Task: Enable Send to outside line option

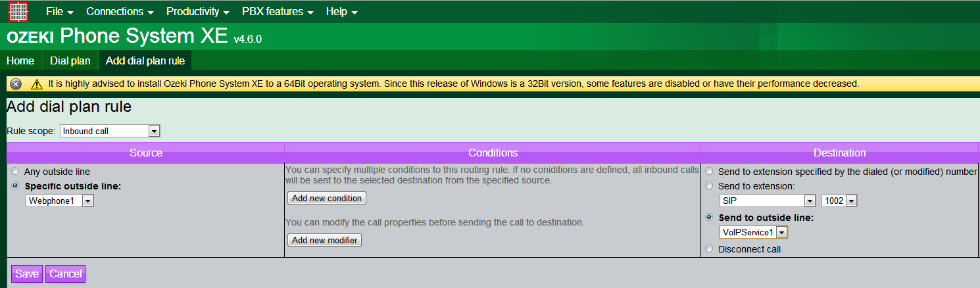Action: pyautogui.click(x=709, y=218)
